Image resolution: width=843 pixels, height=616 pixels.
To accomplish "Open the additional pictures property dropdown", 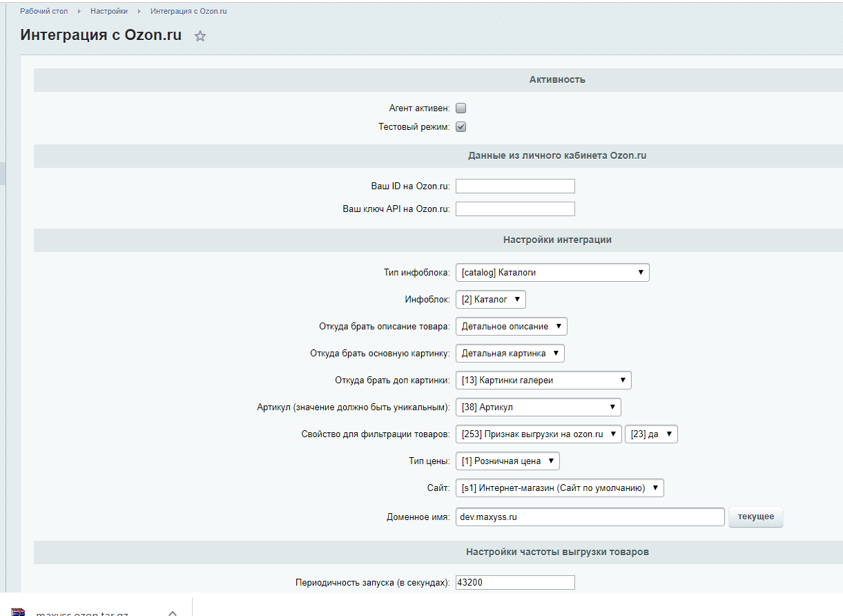I will pos(543,381).
